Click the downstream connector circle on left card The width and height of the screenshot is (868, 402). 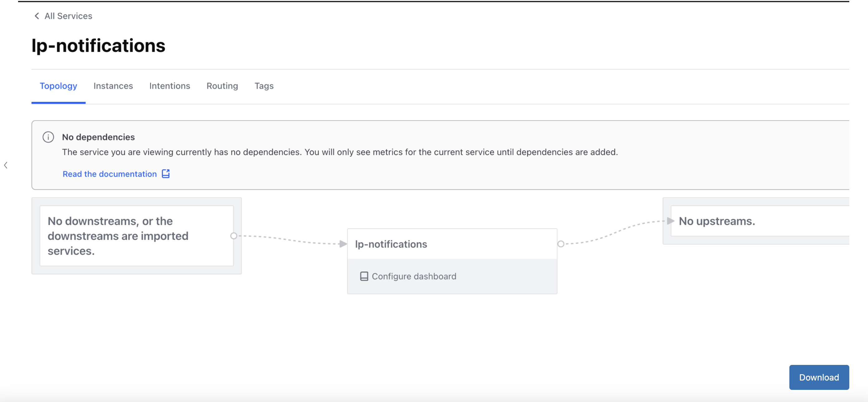point(233,236)
